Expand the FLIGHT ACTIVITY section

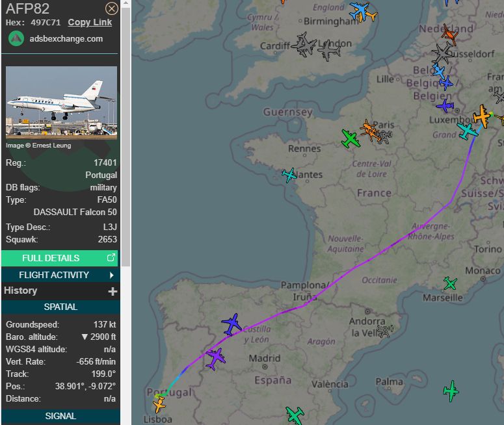[x=60, y=275]
